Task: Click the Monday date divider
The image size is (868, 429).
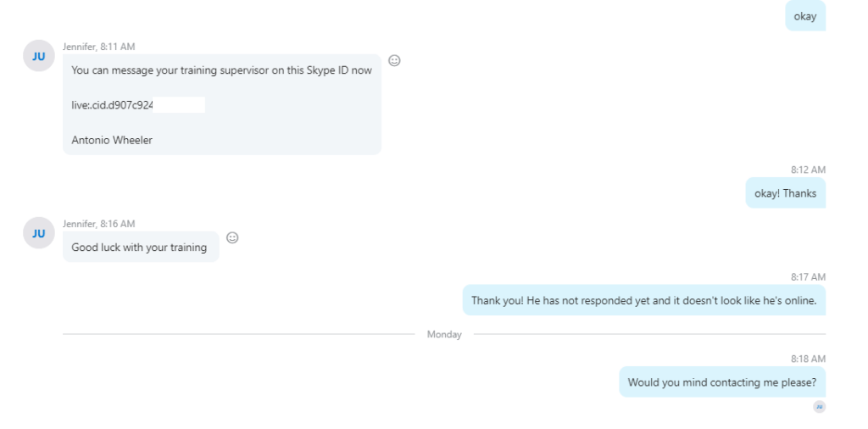Action: click(x=444, y=335)
